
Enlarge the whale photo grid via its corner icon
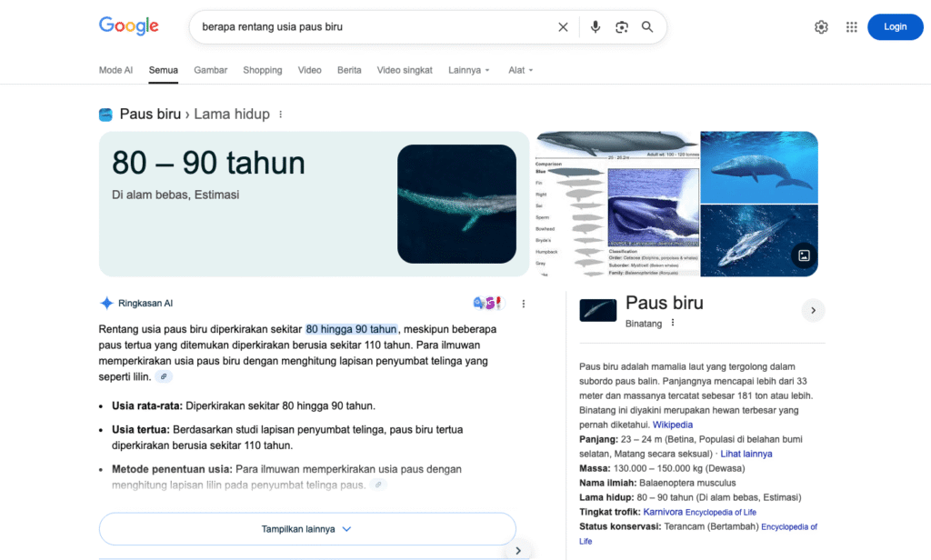804,255
